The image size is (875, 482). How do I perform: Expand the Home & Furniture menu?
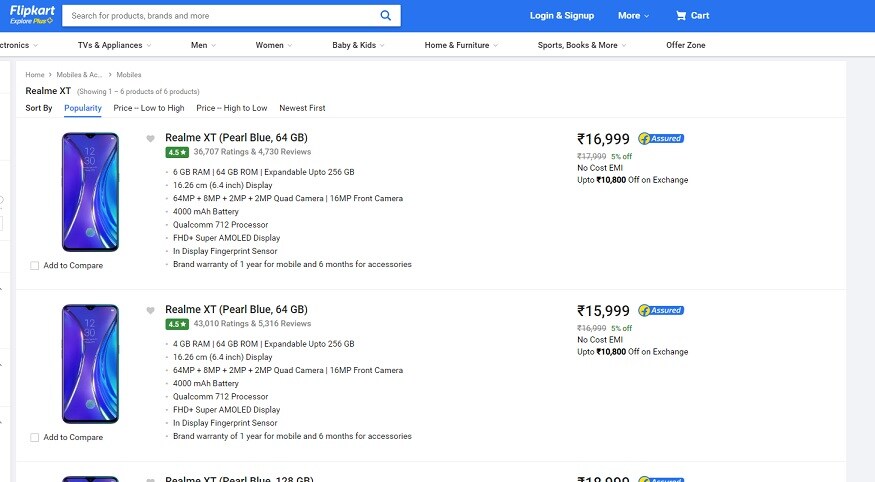(461, 45)
